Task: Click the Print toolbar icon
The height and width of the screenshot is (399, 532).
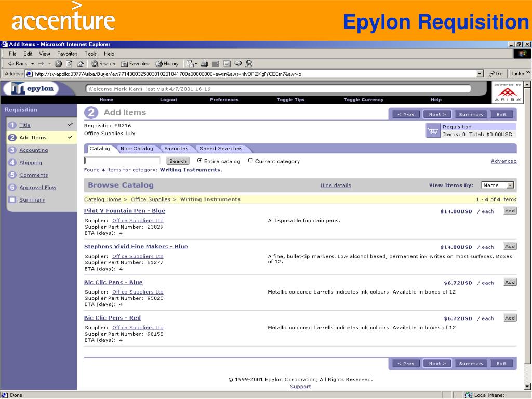Action: click(205, 63)
